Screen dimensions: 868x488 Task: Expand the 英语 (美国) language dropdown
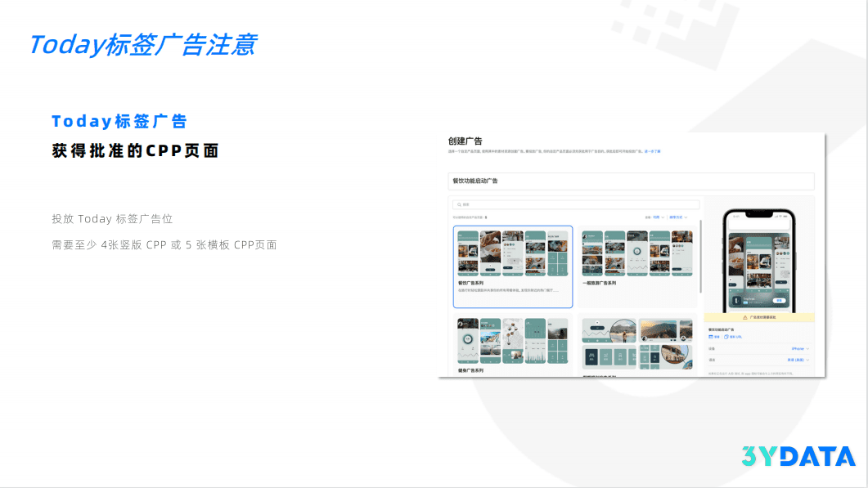click(x=797, y=360)
